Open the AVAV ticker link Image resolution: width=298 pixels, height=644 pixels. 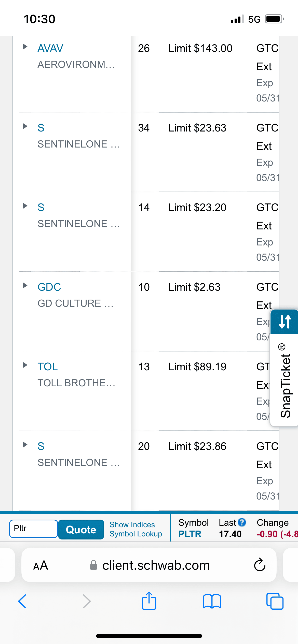click(x=50, y=48)
